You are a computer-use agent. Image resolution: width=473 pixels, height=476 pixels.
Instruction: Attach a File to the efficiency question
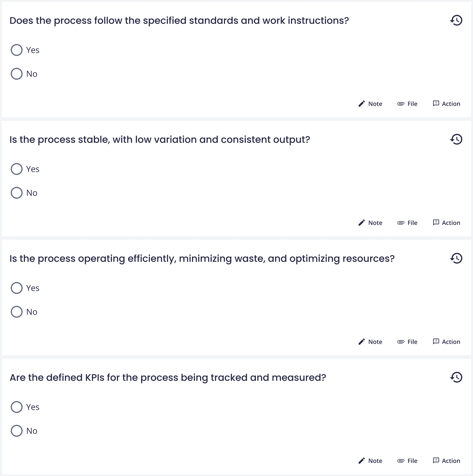(407, 342)
